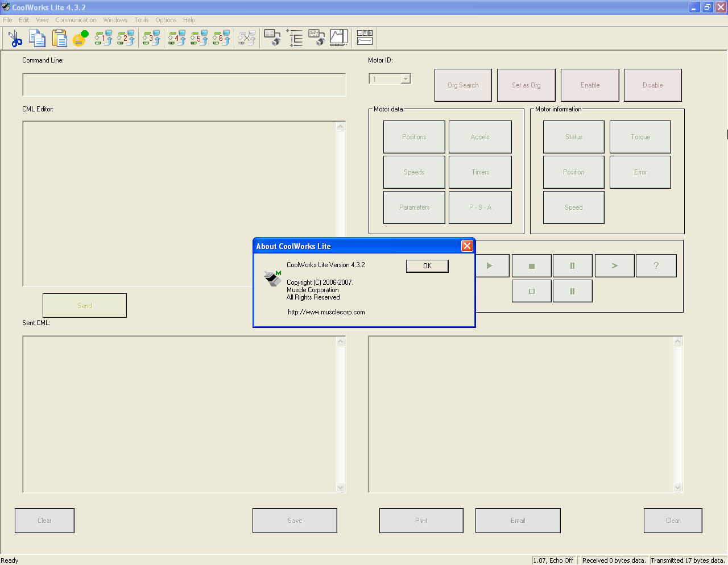
Task: Click the CoolWorks motor icon in About dialog
Action: tap(273, 278)
